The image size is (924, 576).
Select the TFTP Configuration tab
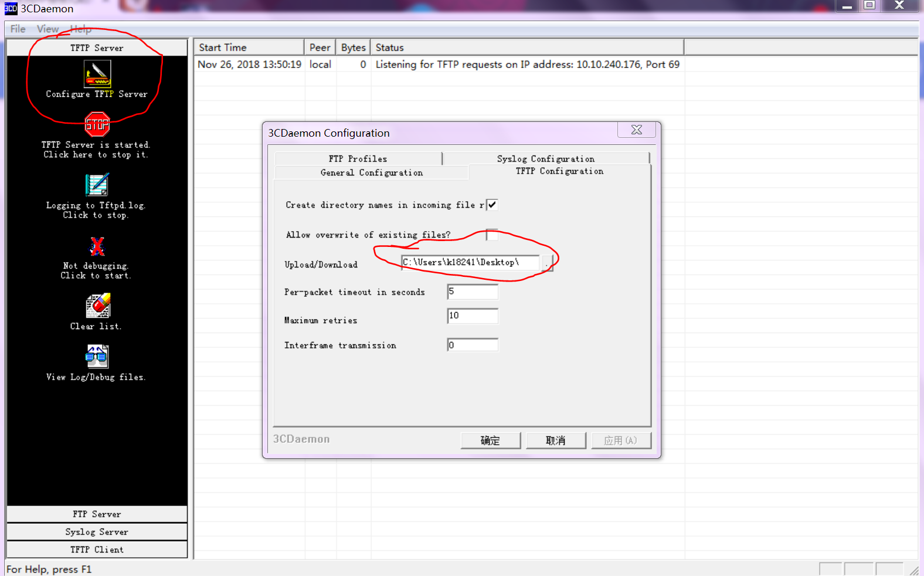click(x=560, y=171)
